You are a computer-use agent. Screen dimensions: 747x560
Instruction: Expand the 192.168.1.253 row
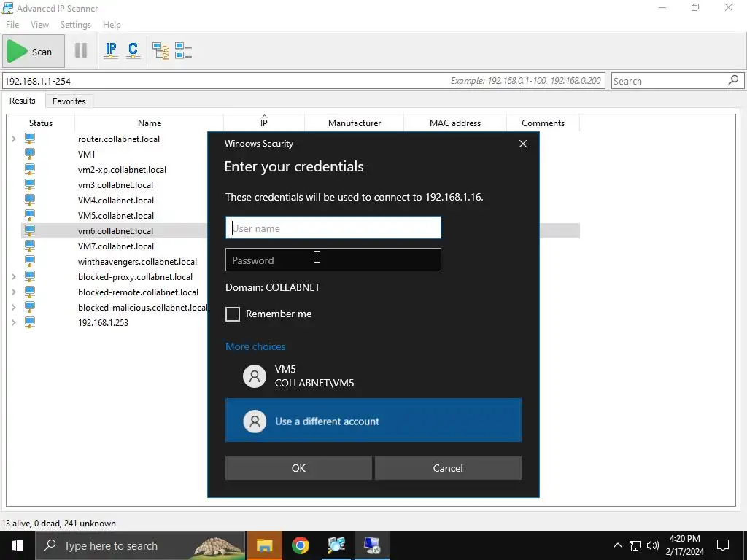[14, 322]
